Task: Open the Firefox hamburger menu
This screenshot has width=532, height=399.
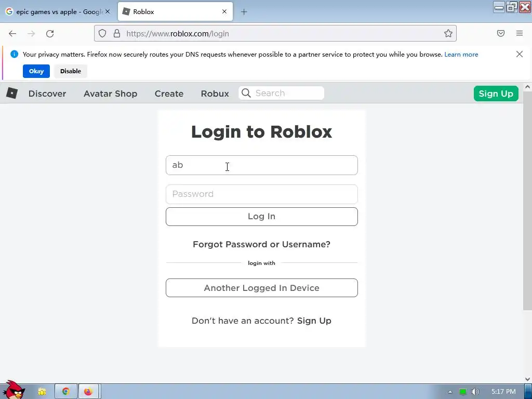Action: (x=520, y=33)
